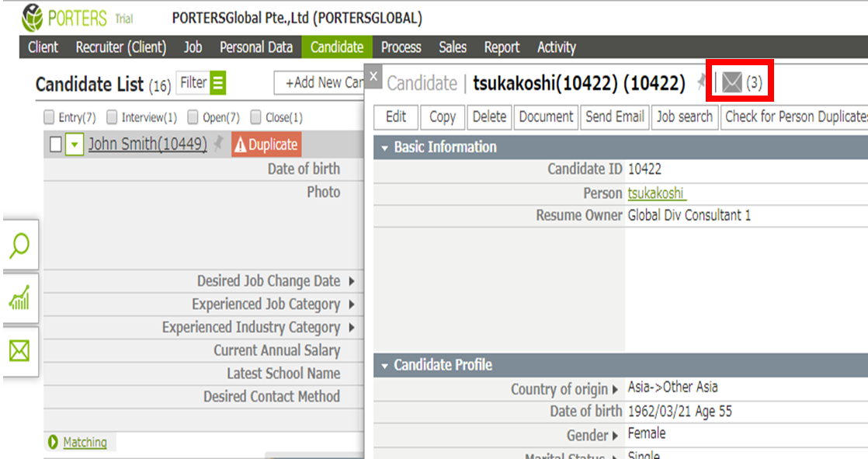The image size is (868, 459).
Task: Open the Job menu
Action: tap(193, 47)
